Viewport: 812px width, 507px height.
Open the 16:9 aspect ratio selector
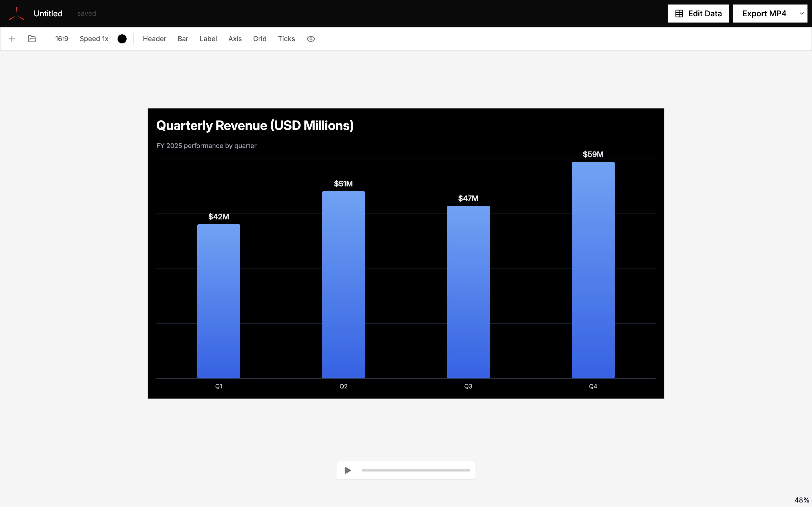click(x=61, y=39)
